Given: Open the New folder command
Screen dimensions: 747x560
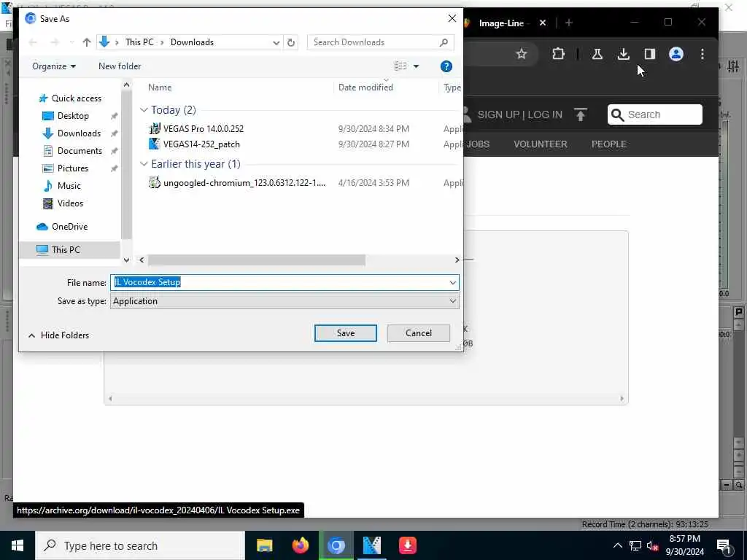Looking at the screenshot, I should click(120, 66).
